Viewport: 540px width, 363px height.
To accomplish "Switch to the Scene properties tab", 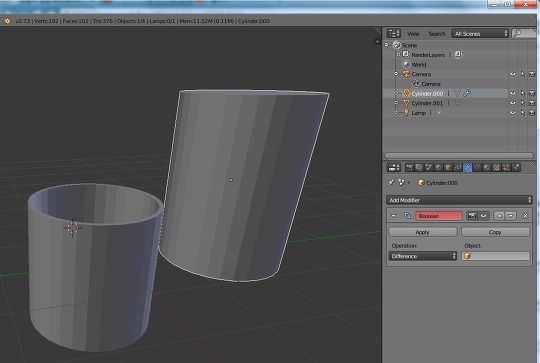I will (x=428, y=168).
